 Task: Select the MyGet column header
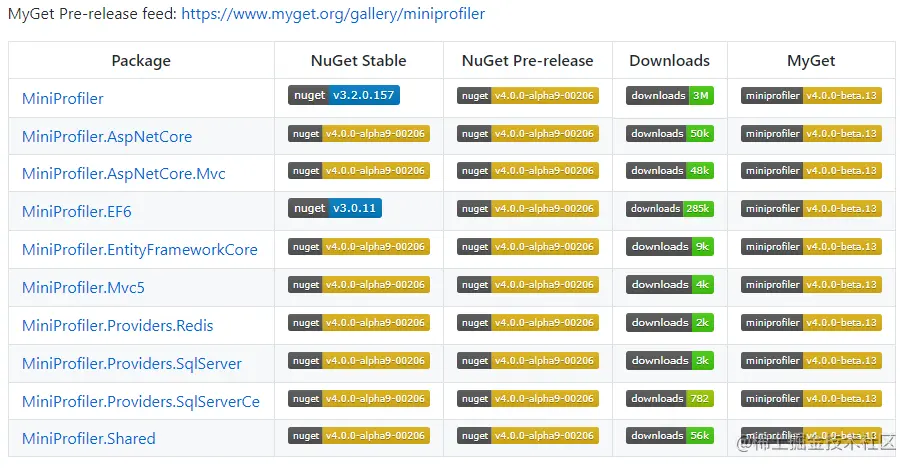pyautogui.click(x=811, y=60)
